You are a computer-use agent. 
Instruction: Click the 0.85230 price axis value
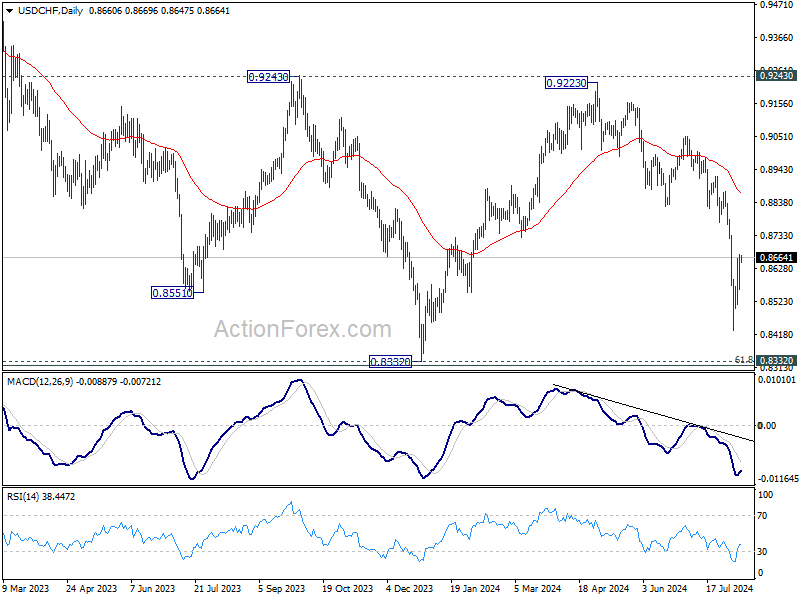point(777,302)
